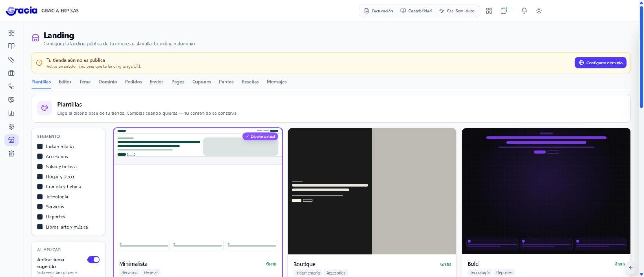Image resolution: width=644 pixels, height=277 pixels.
Task: Open the tag icon in sidebar
Action: [x=11, y=60]
